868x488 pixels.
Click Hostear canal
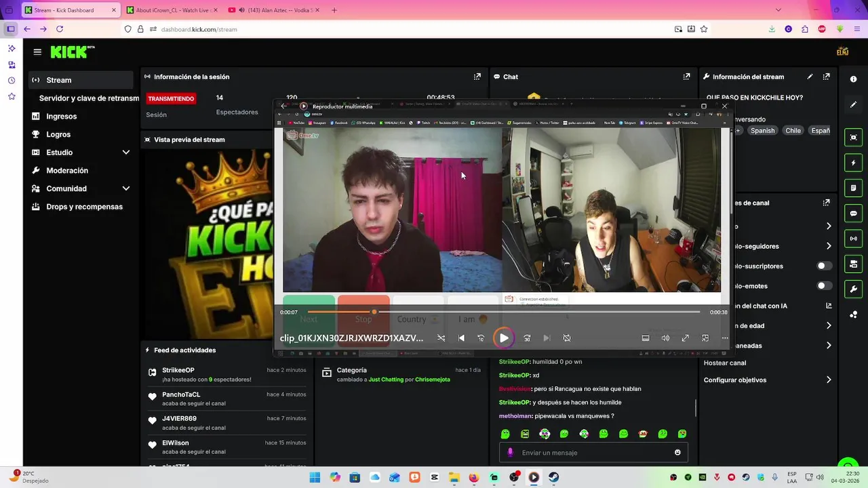pos(725,363)
